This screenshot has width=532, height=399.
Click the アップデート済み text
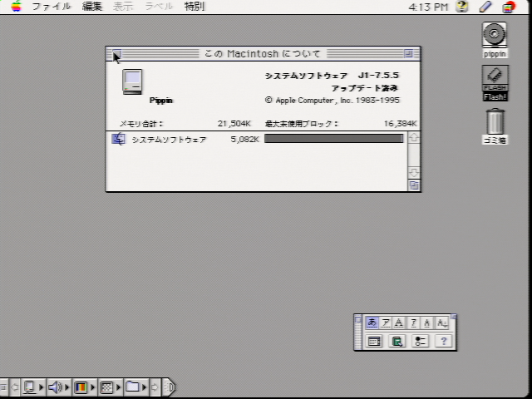tap(364, 88)
